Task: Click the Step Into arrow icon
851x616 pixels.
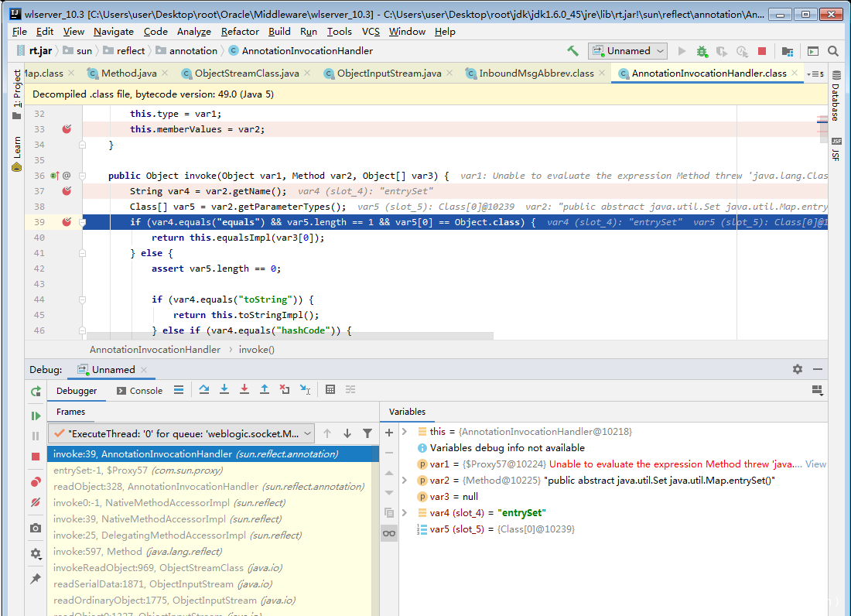Action: [224, 390]
